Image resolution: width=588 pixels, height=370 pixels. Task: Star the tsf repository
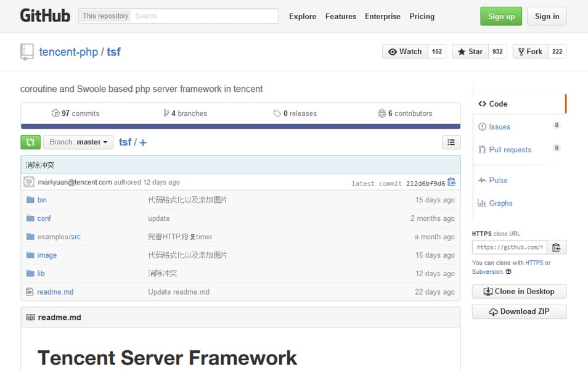[x=470, y=51]
